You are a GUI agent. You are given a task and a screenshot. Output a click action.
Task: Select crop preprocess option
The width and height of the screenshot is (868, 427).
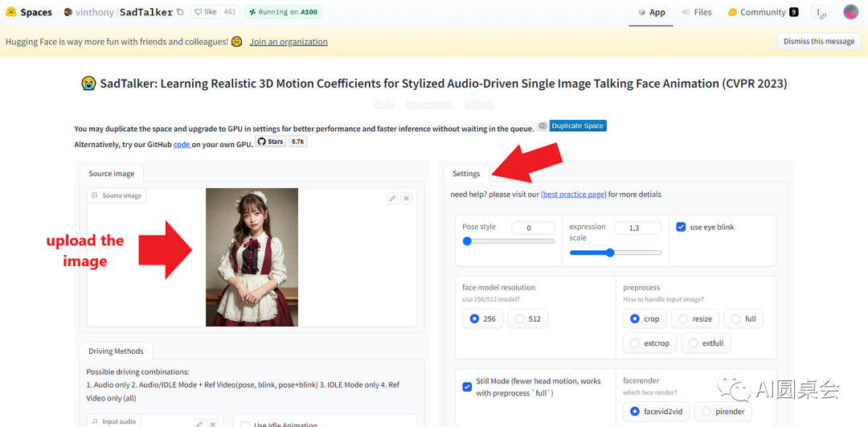pyautogui.click(x=645, y=318)
